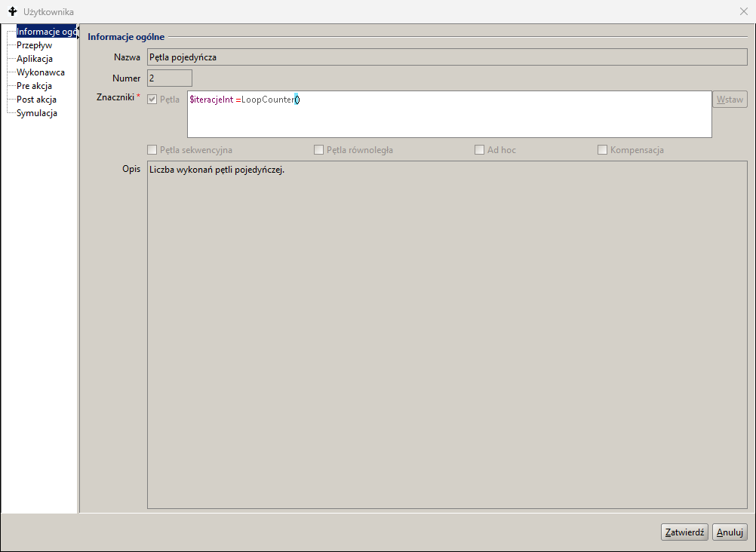
Task: Toggle the Pętla checkbox
Action: click(152, 100)
